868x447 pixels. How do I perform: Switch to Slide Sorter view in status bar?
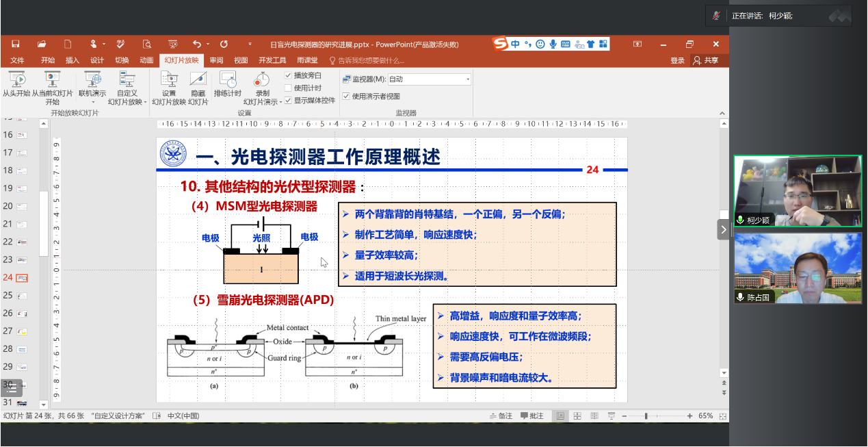577,416
